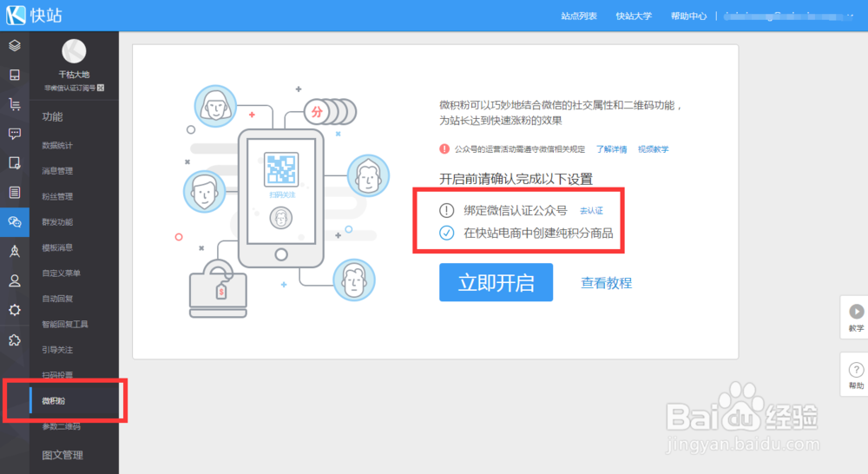Click 在快站电商中创建纯积分商品 text
Image resolution: width=868 pixels, height=474 pixels.
tap(539, 234)
